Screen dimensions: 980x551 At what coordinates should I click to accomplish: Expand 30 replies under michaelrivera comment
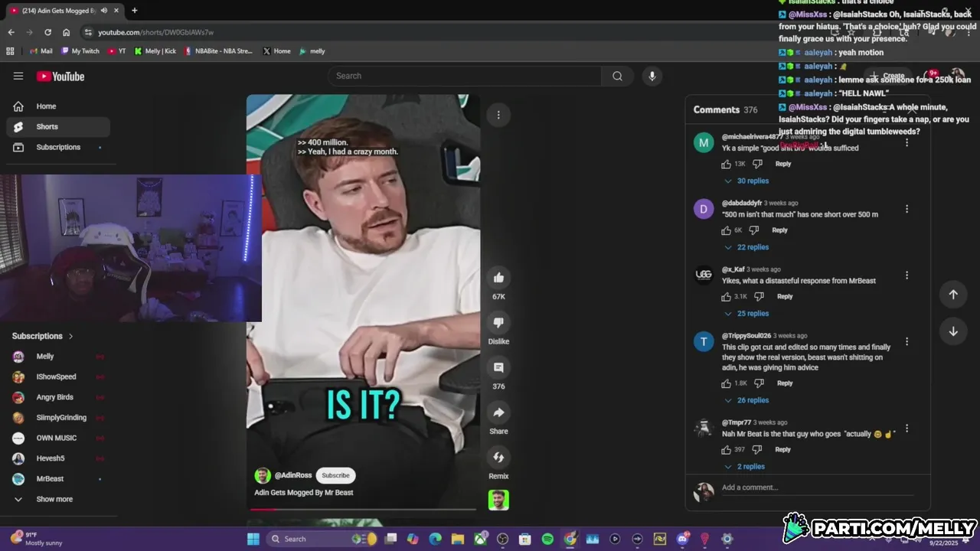(746, 181)
